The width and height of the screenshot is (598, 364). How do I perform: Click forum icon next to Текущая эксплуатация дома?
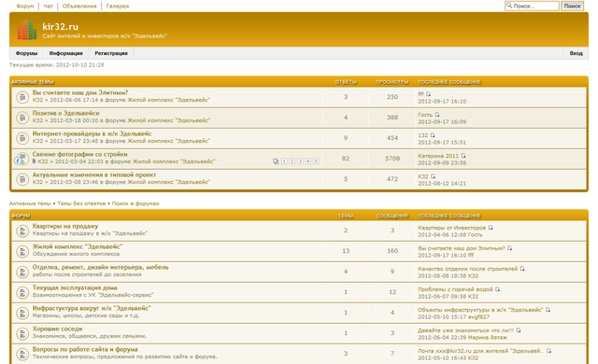22,292
